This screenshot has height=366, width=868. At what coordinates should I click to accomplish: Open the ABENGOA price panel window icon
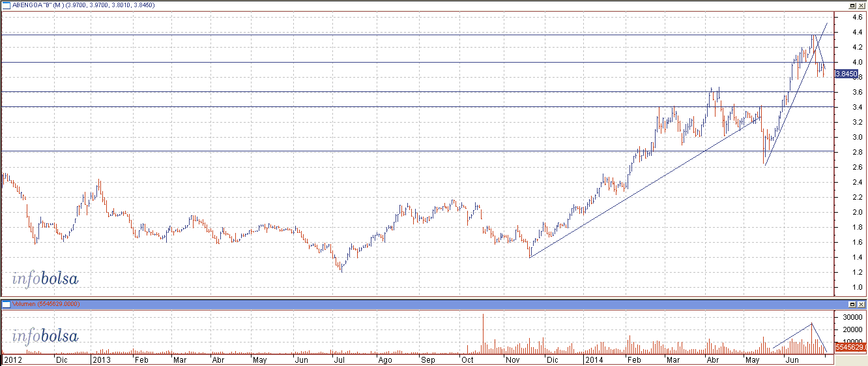click(6, 5)
